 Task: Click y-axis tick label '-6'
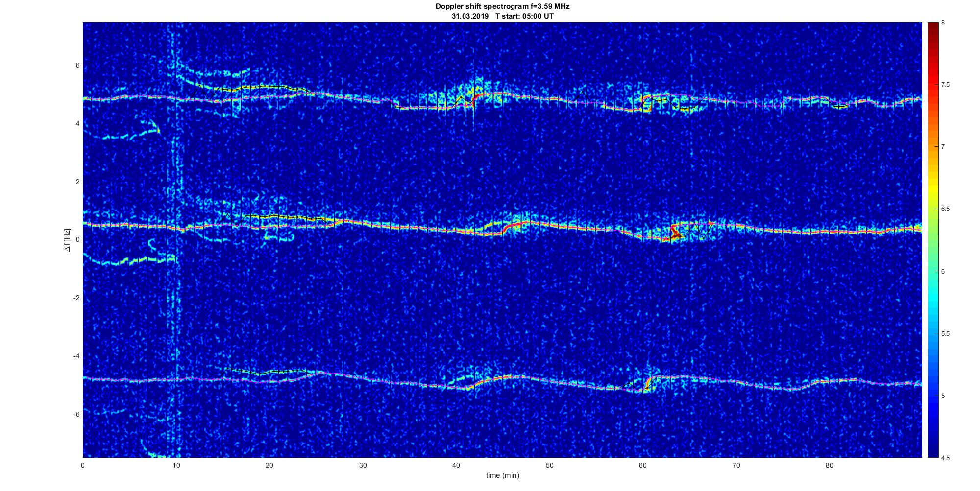click(76, 414)
